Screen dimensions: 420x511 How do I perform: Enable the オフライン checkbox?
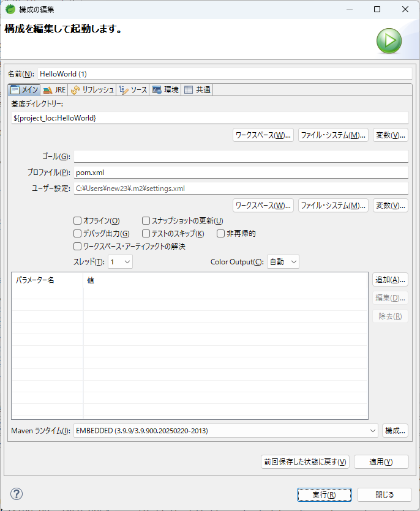point(77,221)
